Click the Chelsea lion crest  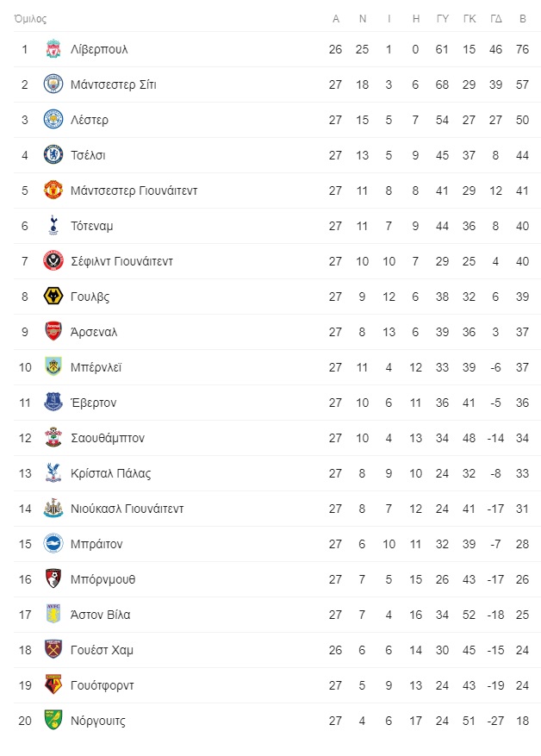pos(53,155)
